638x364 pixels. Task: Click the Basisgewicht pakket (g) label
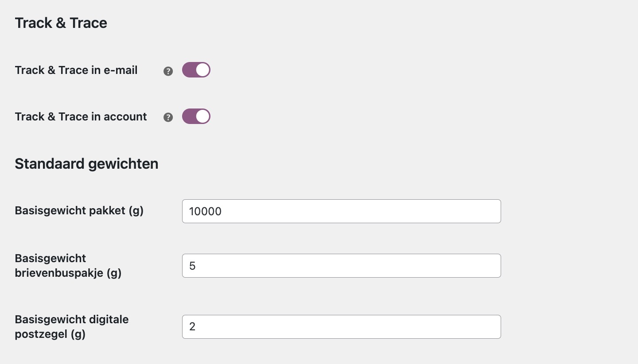tap(79, 211)
